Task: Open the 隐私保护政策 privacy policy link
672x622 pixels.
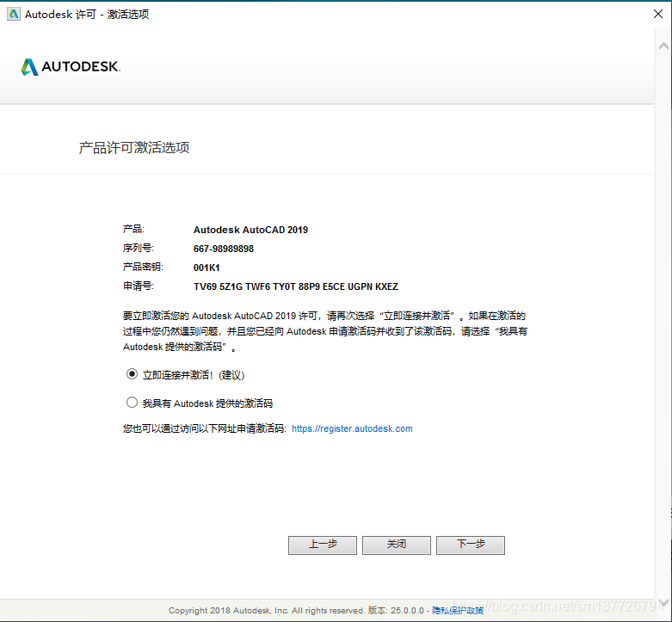Action: tap(458, 611)
